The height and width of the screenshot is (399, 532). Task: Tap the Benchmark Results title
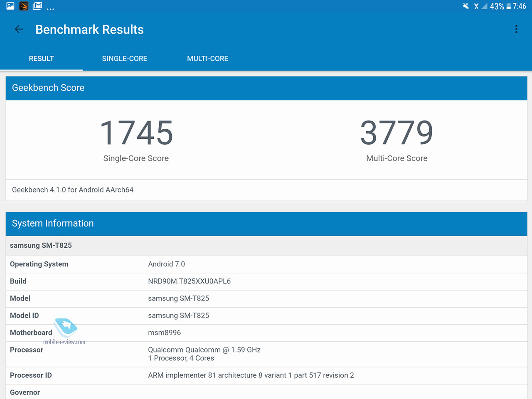click(89, 30)
